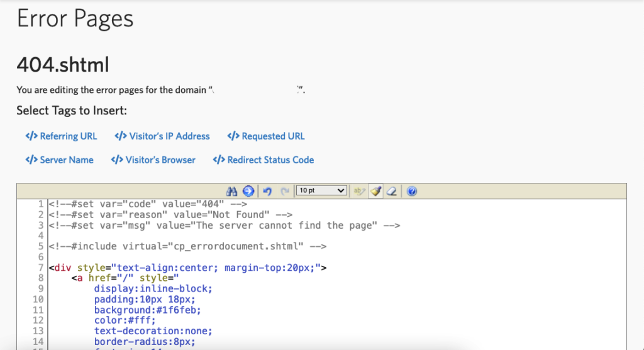This screenshot has height=350, width=644.
Task: Click line number 6 in the gutter
Action: point(41,257)
